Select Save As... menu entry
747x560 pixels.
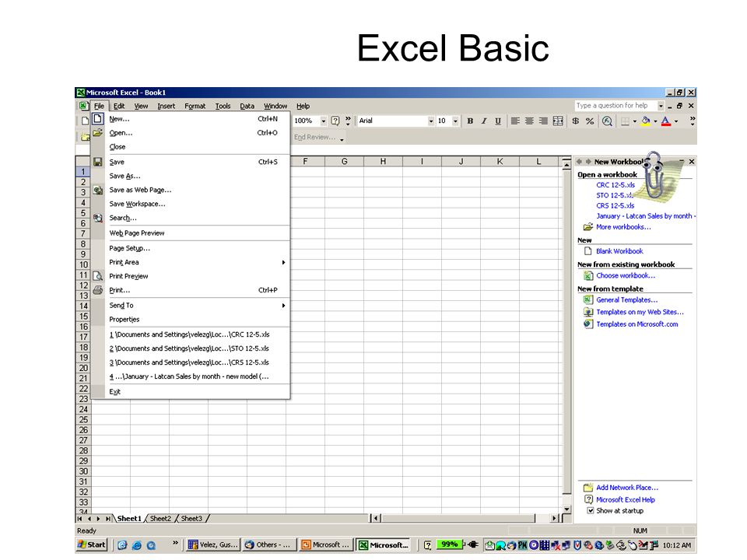tap(191, 177)
